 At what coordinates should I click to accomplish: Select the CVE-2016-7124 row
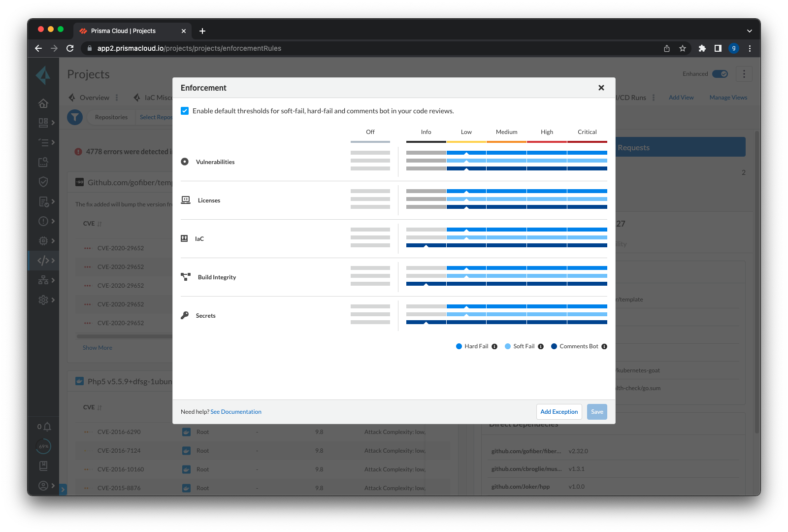[x=263, y=451]
